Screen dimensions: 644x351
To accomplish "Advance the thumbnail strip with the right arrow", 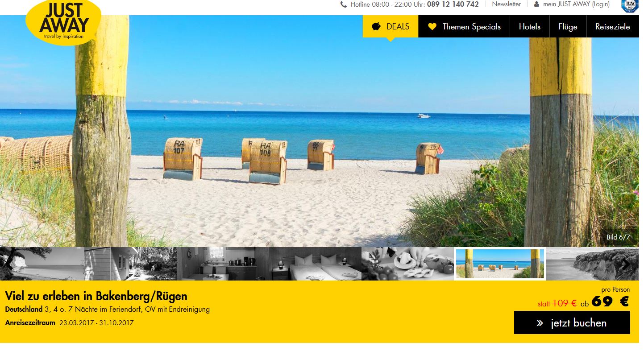I will [626, 264].
